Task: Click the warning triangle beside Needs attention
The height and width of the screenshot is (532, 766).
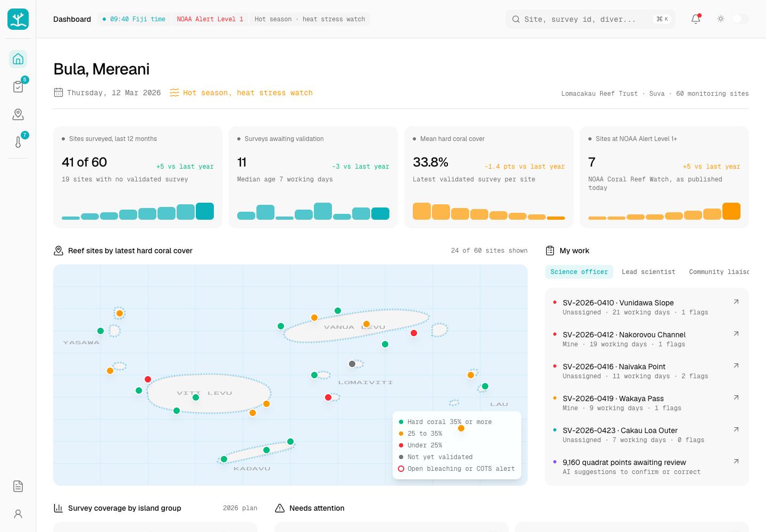Action: coord(280,508)
